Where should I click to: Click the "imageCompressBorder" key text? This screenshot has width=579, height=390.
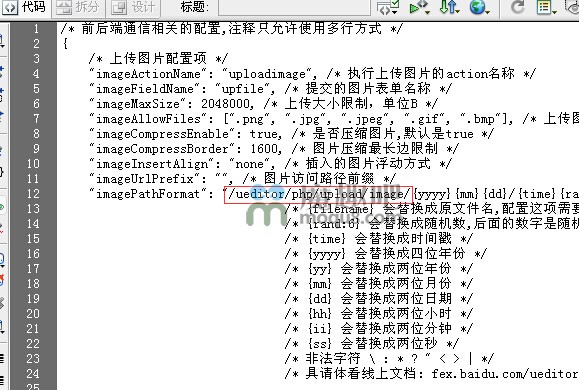(x=162, y=149)
